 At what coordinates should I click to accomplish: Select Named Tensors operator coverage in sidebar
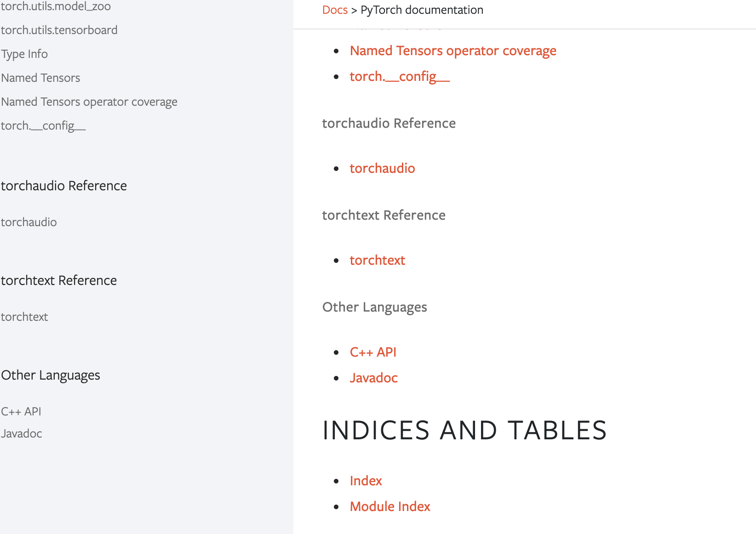89,102
